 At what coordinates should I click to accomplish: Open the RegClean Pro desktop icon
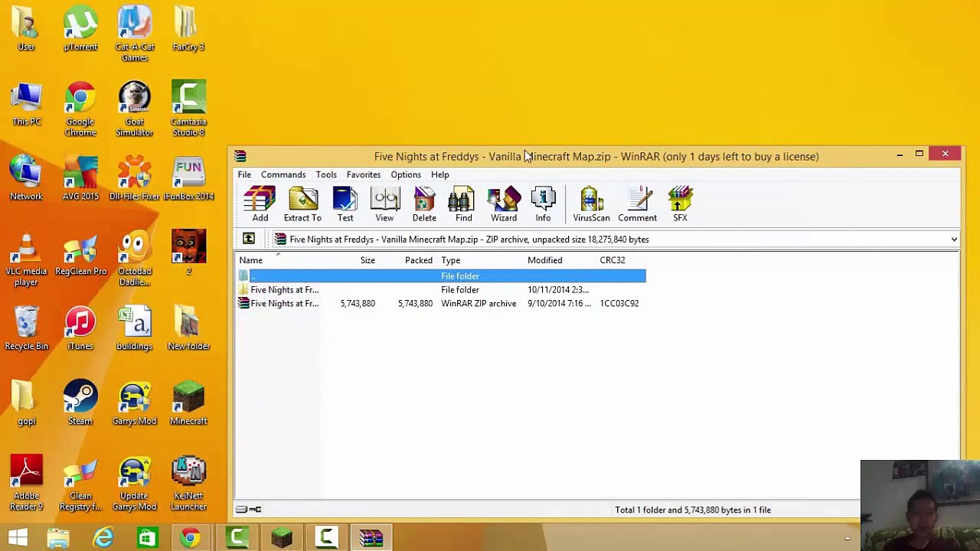pyautogui.click(x=80, y=253)
